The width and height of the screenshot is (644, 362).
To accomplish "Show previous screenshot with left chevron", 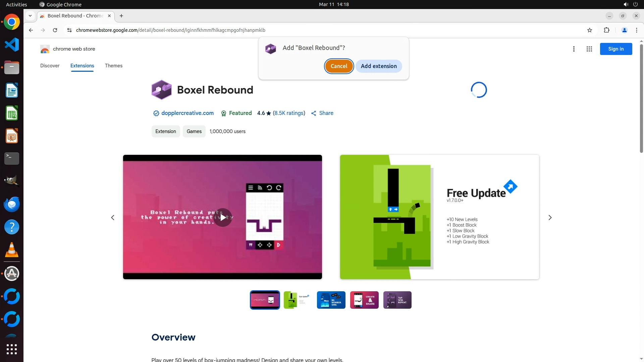I will (x=113, y=218).
